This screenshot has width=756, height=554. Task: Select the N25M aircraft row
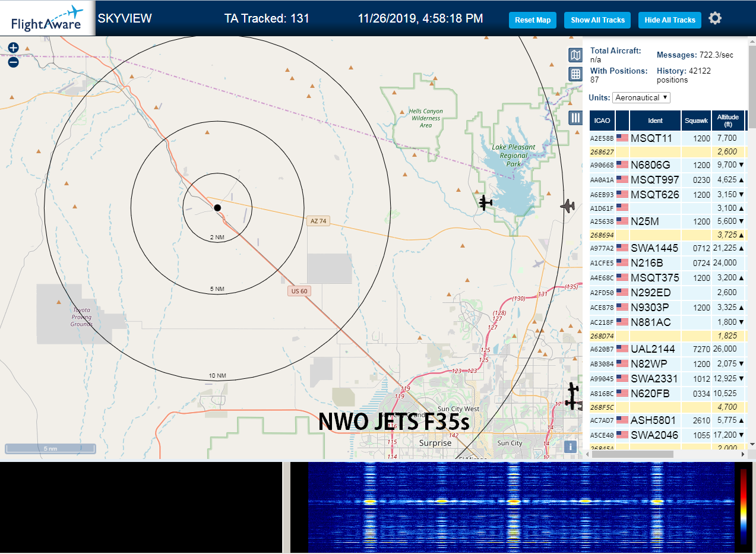(668, 221)
